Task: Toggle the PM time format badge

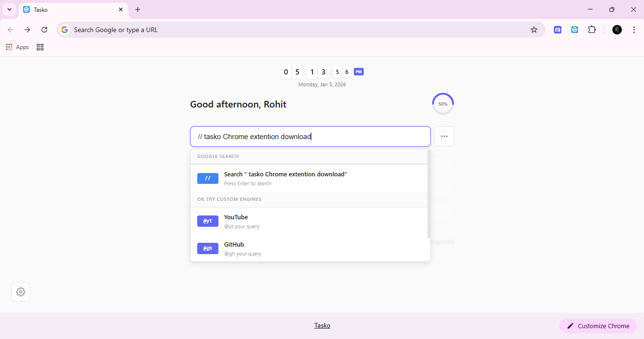Action: [359, 72]
